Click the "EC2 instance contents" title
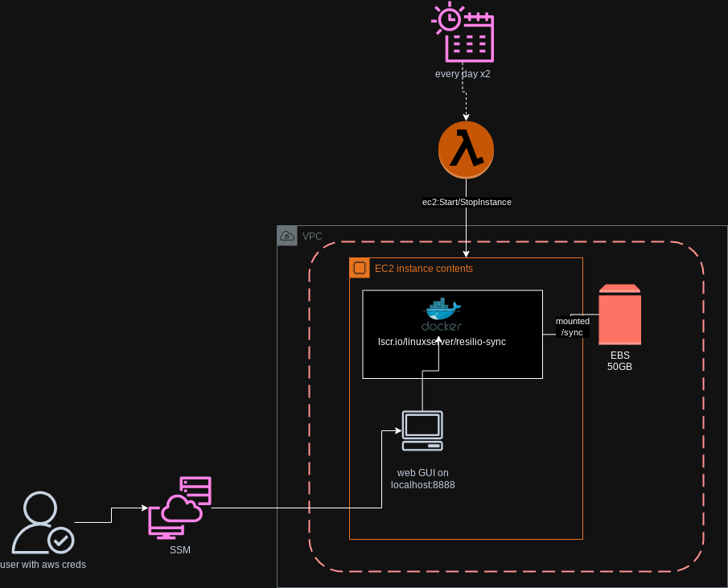Screen dimensions: 728x588 click(x=424, y=269)
